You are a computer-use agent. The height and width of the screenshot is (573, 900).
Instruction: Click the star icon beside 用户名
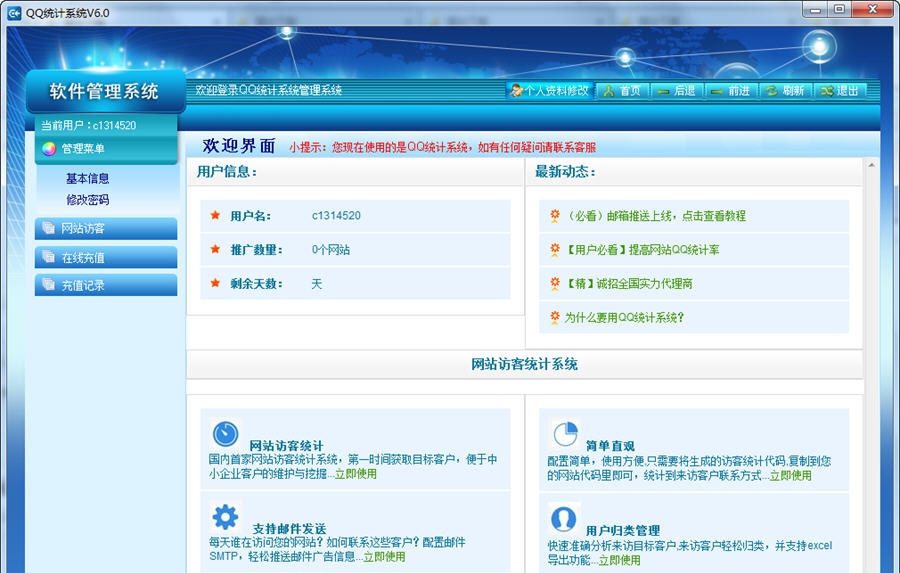[215, 215]
